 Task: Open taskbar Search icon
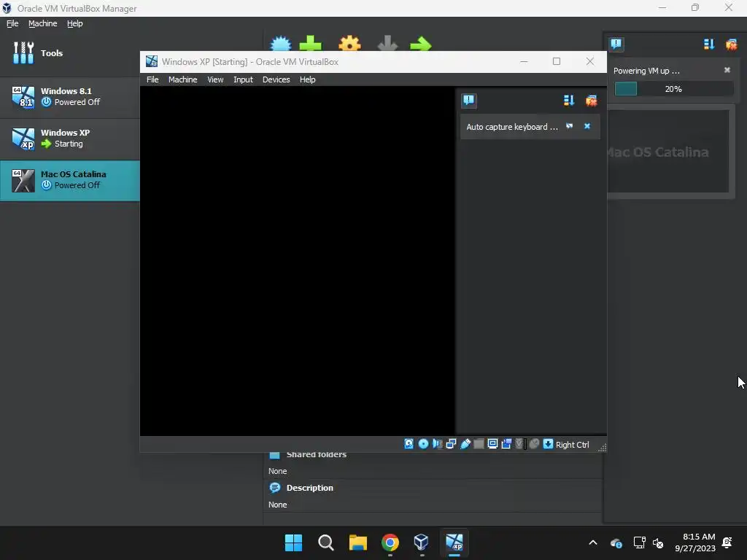pyautogui.click(x=326, y=542)
